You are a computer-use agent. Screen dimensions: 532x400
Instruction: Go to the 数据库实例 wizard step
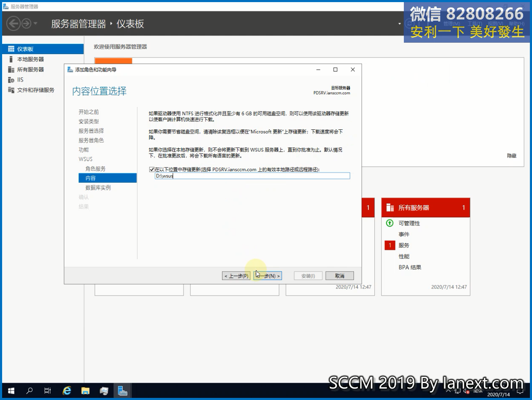click(98, 187)
